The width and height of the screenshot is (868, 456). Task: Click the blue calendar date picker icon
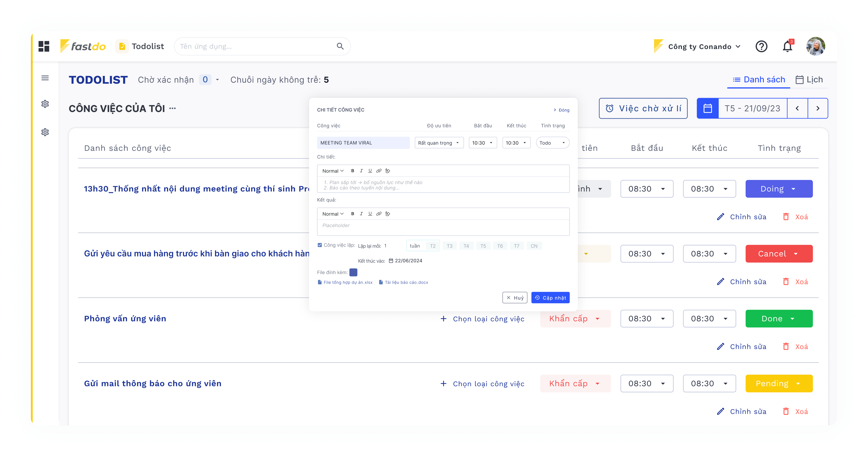(708, 108)
